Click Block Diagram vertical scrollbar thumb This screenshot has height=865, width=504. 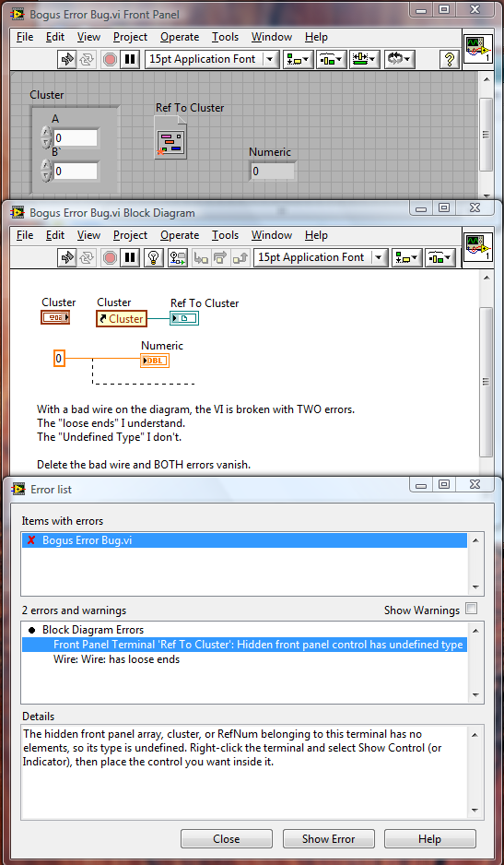(486, 382)
